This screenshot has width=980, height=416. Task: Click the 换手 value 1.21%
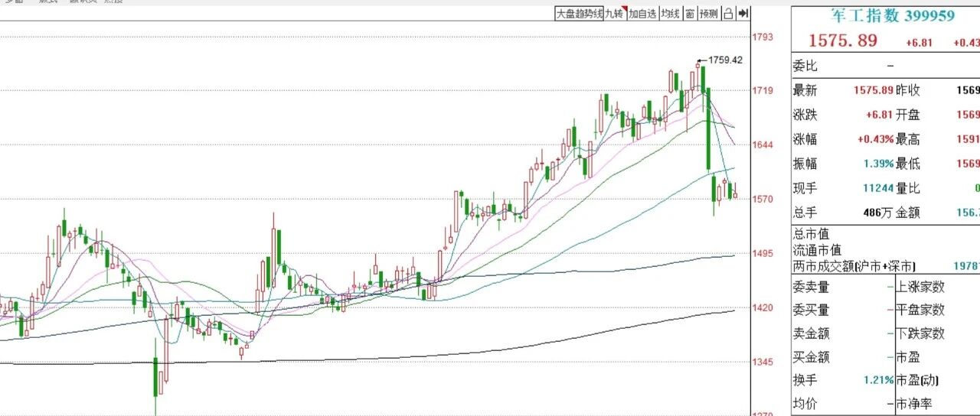point(879,380)
